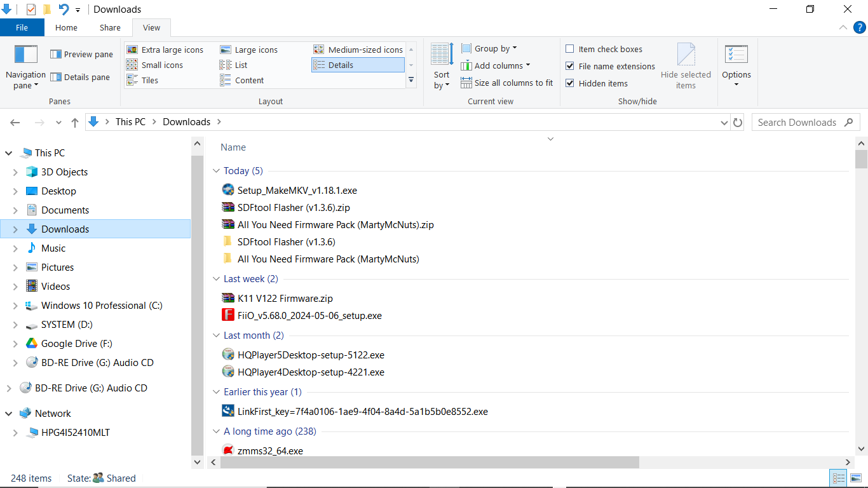Open the File menu
Image resolution: width=868 pixels, height=488 pixels.
(x=22, y=27)
